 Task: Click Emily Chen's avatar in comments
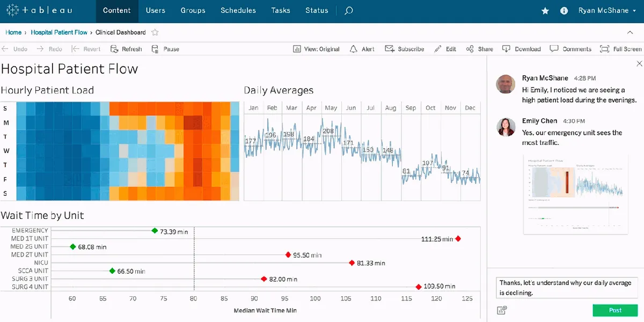point(506,127)
